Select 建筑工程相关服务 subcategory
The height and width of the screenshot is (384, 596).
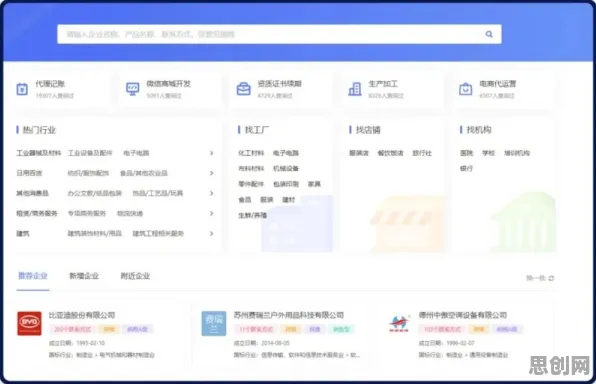(x=158, y=233)
